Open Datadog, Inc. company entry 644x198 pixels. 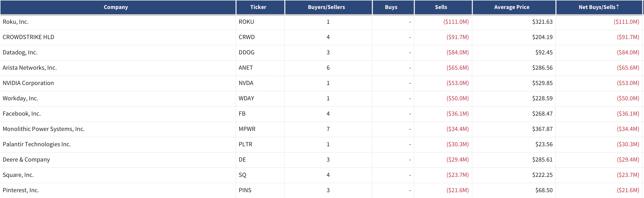20,53
